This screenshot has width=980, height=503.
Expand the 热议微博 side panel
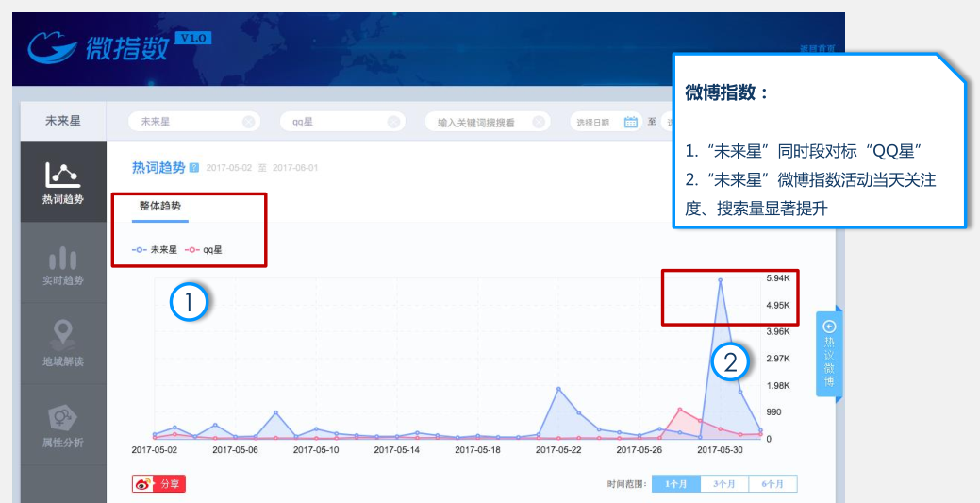click(x=829, y=354)
